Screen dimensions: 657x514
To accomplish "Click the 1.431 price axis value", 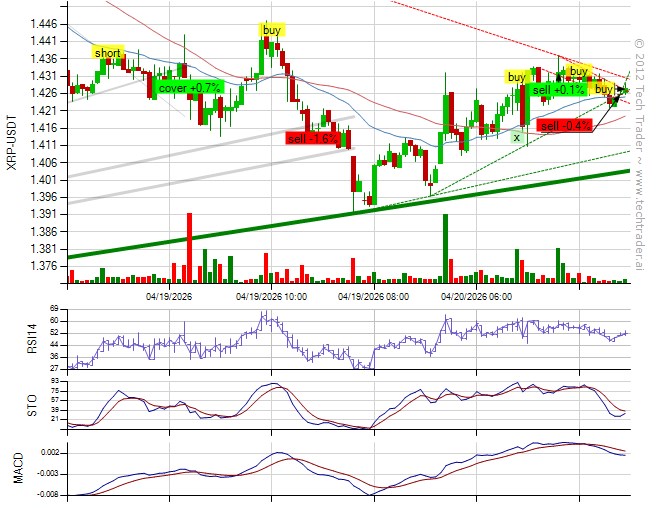I will point(43,76).
